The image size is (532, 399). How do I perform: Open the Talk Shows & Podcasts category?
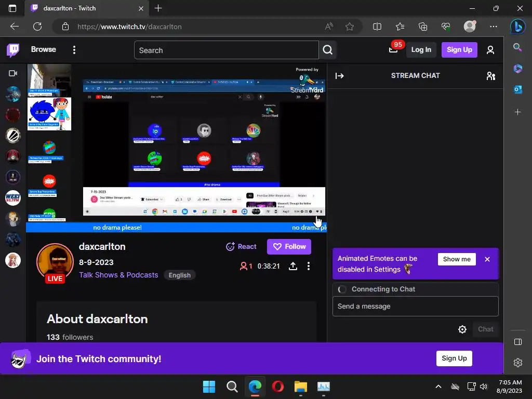click(x=118, y=275)
